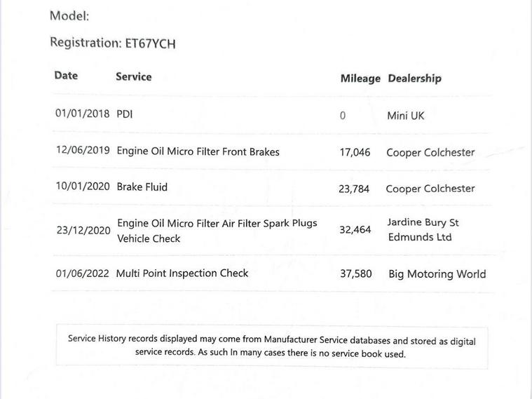Select the 23,784 mileage value
The height and width of the screenshot is (399, 532).
(354, 189)
